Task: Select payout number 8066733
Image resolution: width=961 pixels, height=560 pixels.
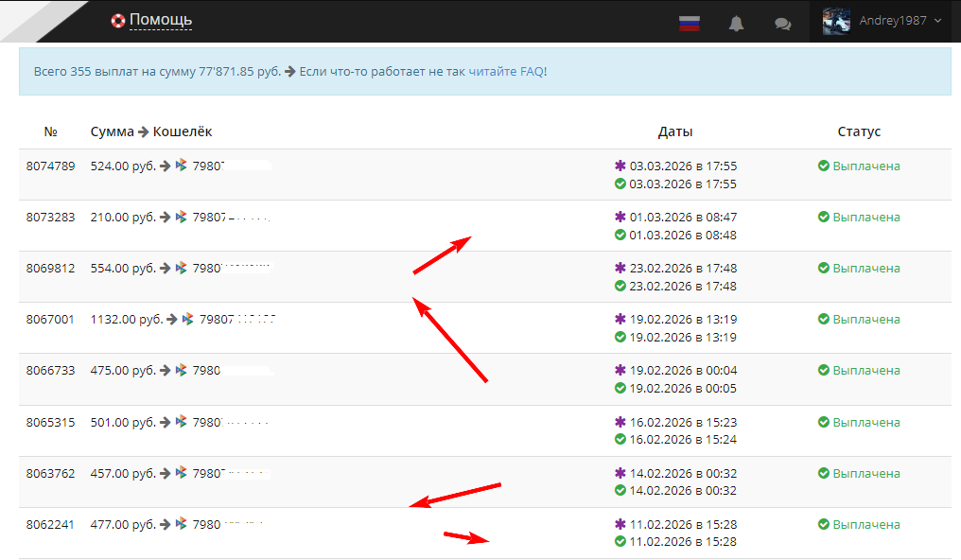Action: tap(50, 370)
